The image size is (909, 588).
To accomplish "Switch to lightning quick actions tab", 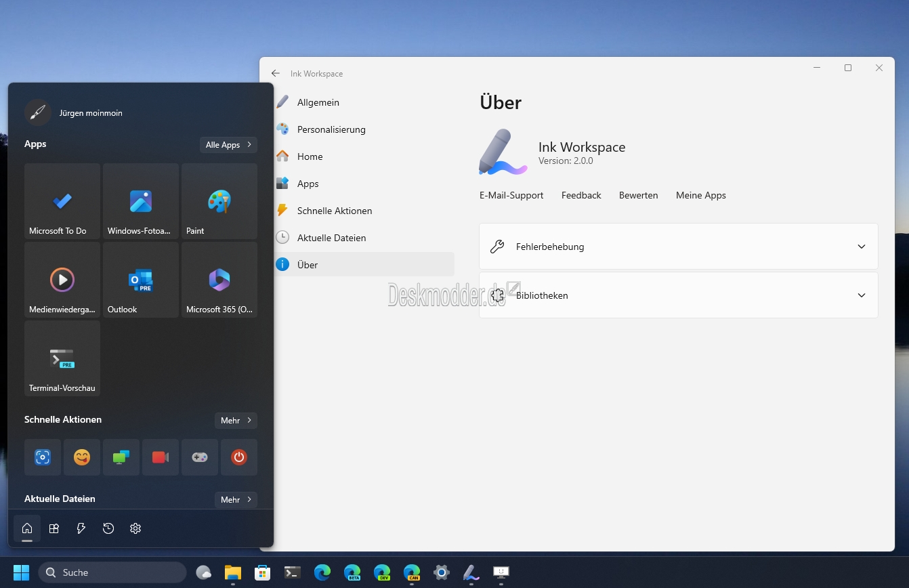I will pos(81,528).
